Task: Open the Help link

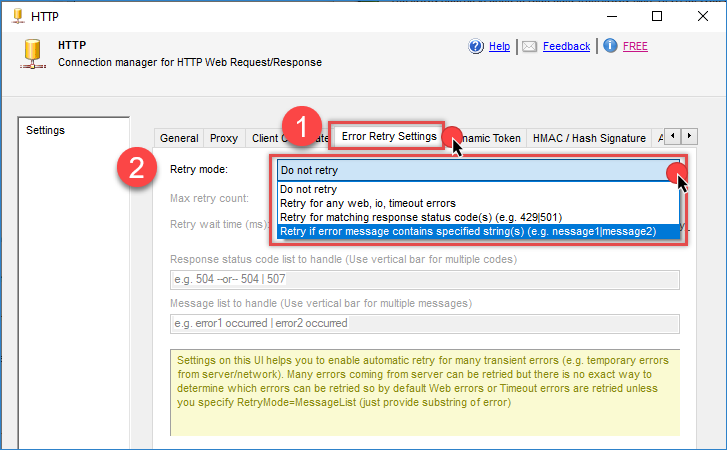Action: pyautogui.click(x=499, y=46)
